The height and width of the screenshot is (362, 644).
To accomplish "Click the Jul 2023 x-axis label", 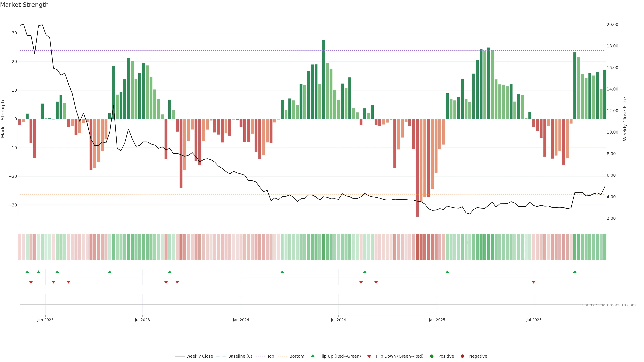I will [x=142, y=320].
